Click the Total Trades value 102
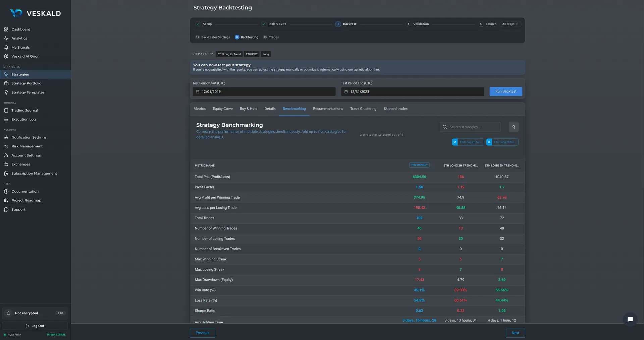Viewport: 644px width, 340px height. [419, 218]
